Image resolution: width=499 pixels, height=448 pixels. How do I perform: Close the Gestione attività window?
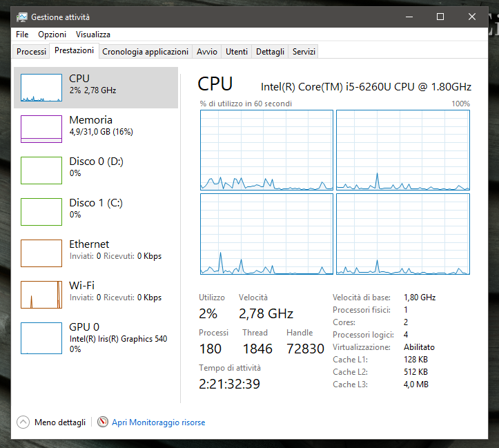point(472,17)
